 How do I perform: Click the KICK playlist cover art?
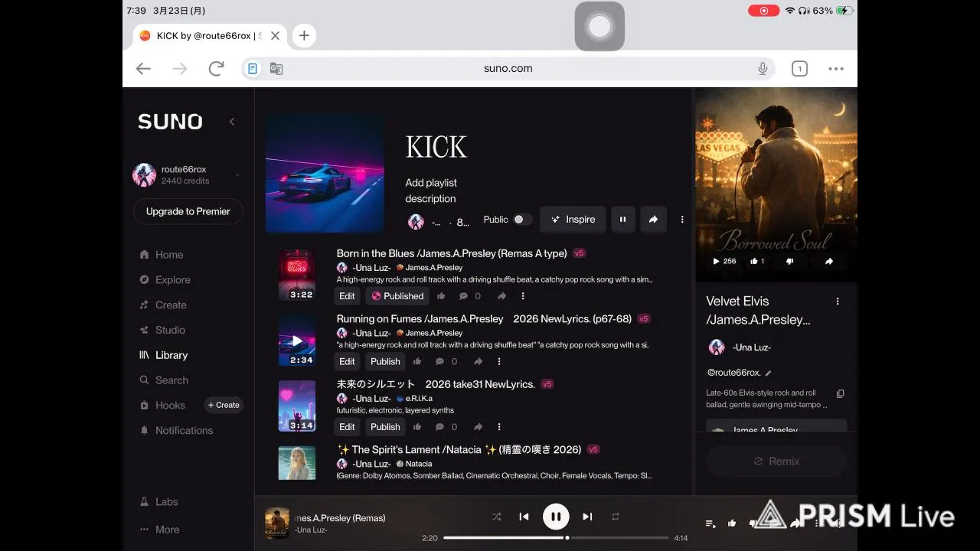(325, 173)
